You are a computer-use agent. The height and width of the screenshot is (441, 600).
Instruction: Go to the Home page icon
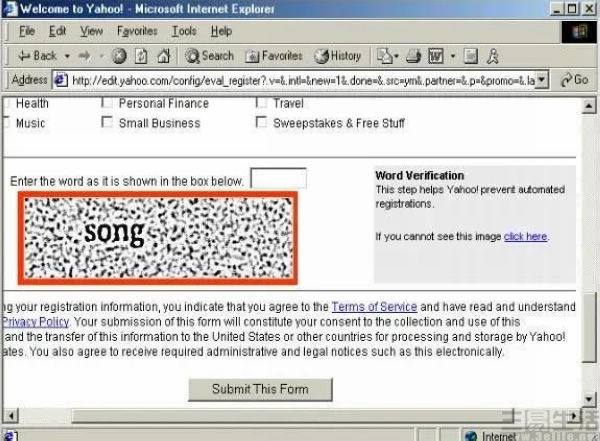163,56
